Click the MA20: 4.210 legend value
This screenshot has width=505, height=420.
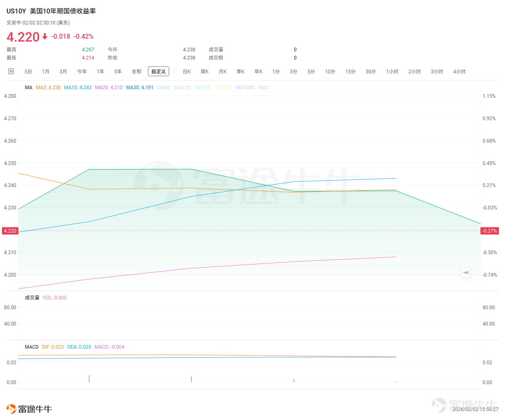(x=109, y=88)
